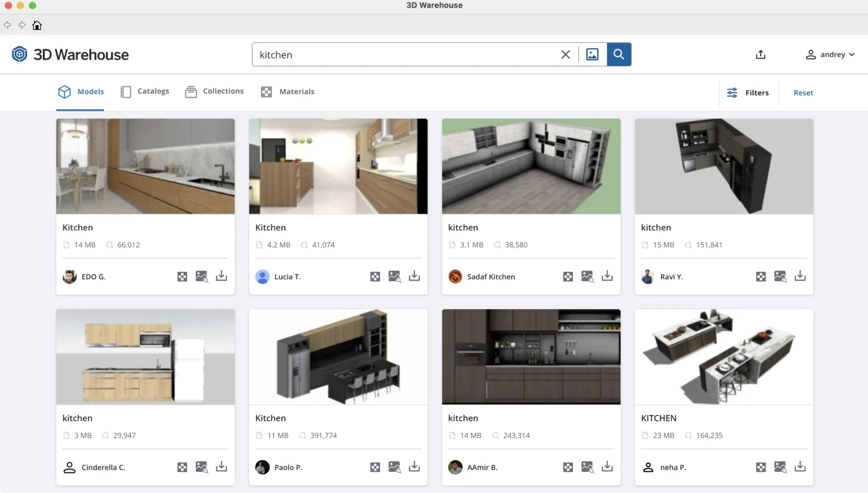Click the upload model icon
Viewport: 868px width, 493px height.
[x=761, y=55]
